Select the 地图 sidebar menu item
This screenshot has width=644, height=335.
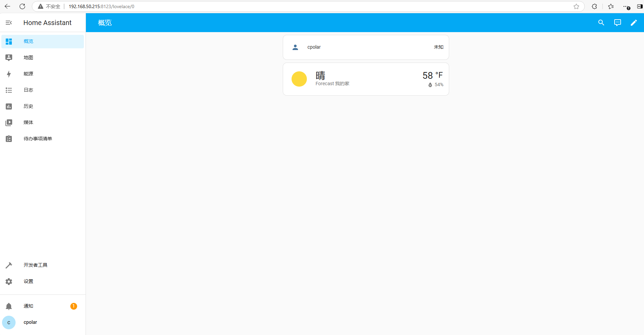pos(43,57)
